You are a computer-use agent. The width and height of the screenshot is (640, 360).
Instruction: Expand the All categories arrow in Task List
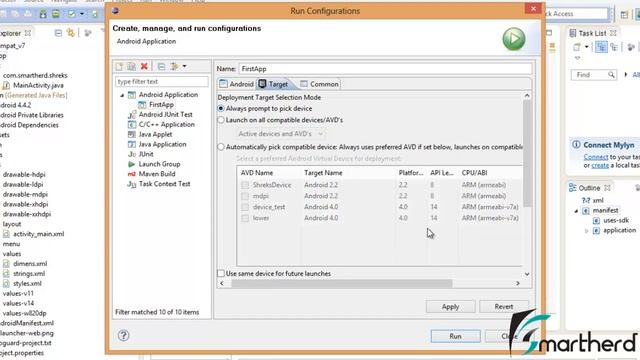click(x=626, y=75)
